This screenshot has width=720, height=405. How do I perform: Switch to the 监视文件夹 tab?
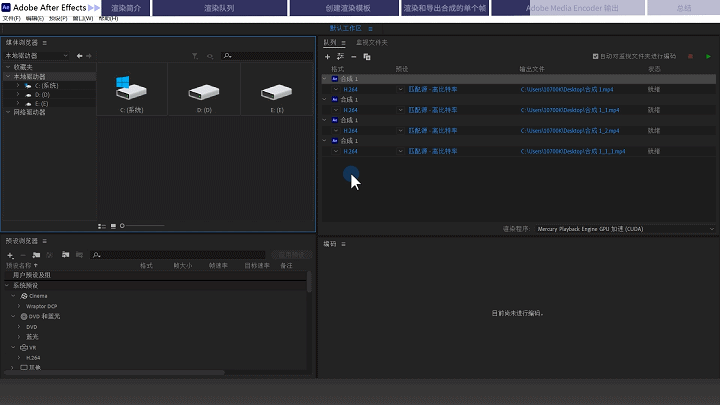pos(371,43)
